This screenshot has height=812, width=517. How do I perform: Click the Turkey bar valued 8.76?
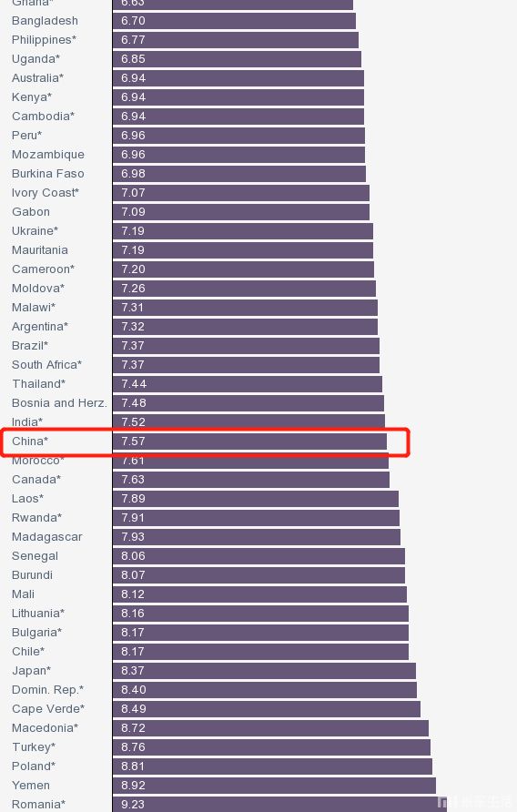271,747
